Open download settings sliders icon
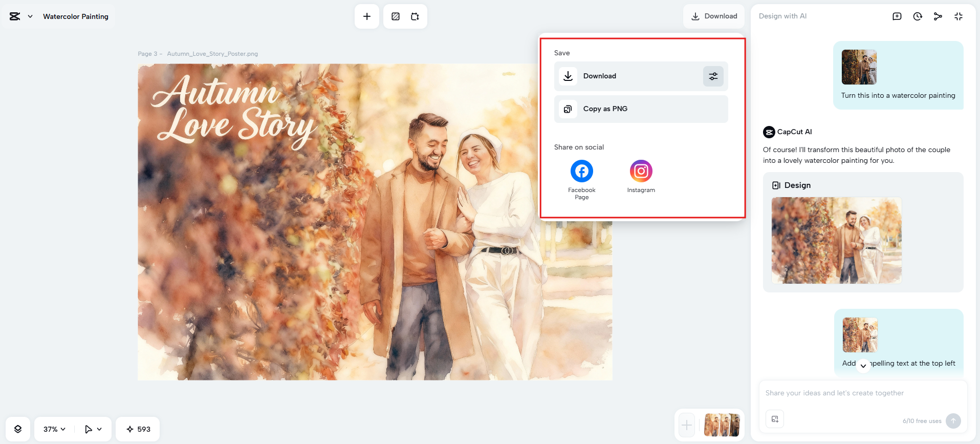Image resolution: width=980 pixels, height=444 pixels. point(713,76)
